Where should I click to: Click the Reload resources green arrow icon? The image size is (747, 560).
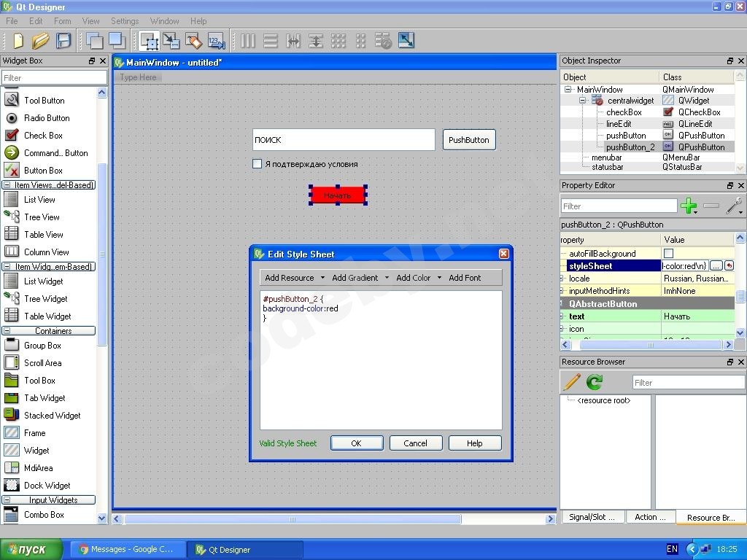click(595, 382)
